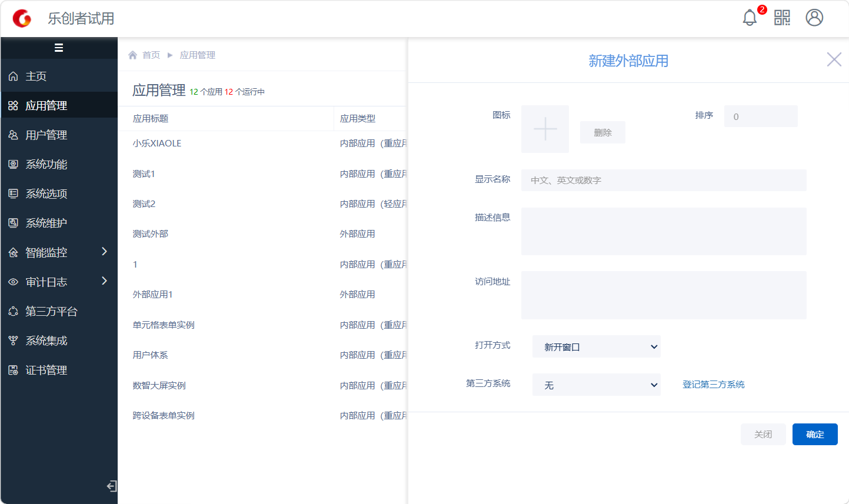This screenshot has height=504, width=849.
Task: Click the 删除 button next to the icon
Action: click(x=602, y=132)
